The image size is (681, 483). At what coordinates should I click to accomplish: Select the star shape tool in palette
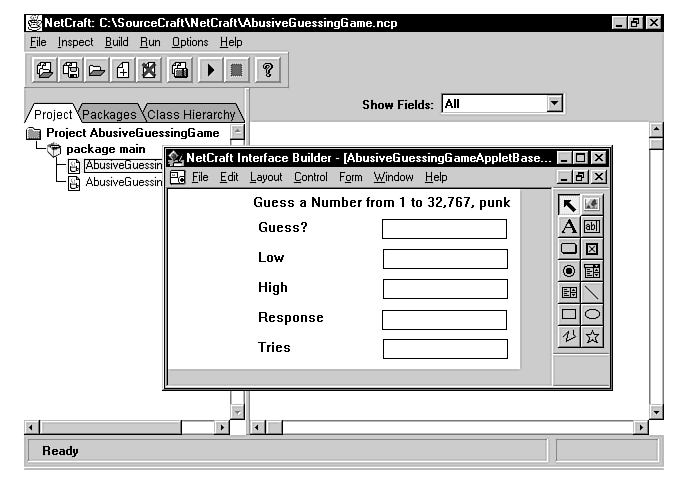click(592, 336)
